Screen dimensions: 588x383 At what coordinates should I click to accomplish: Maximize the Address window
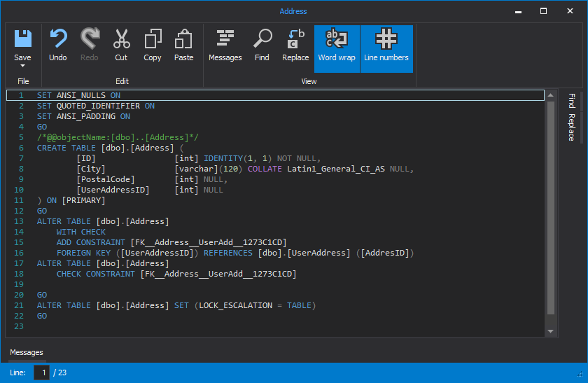pyautogui.click(x=543, y=11)
